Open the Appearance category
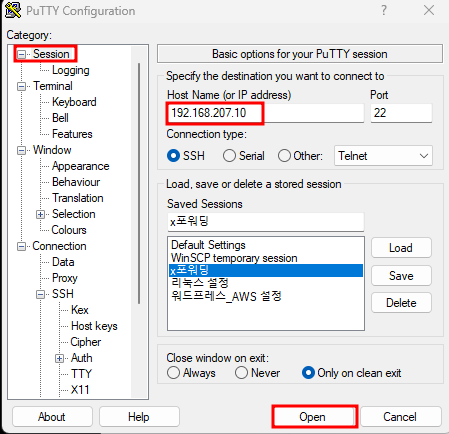This screenshot has width=449, height=434. [x=80, y=166]
